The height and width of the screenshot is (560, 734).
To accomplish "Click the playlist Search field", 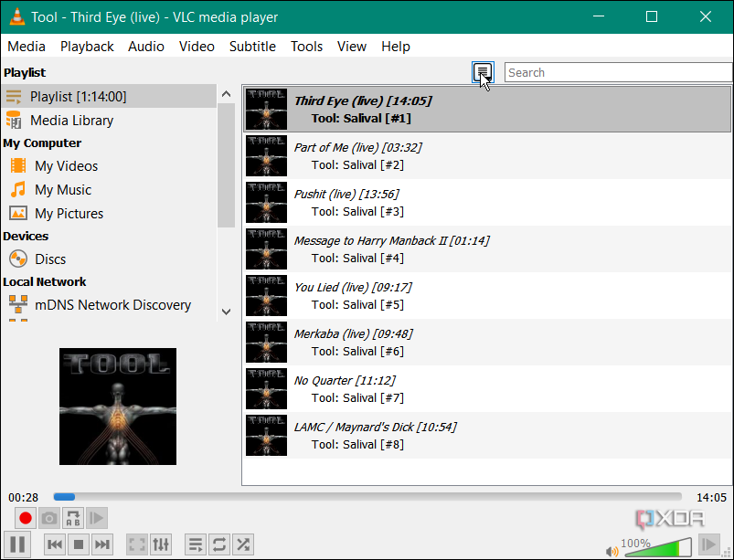I will 619,72.
